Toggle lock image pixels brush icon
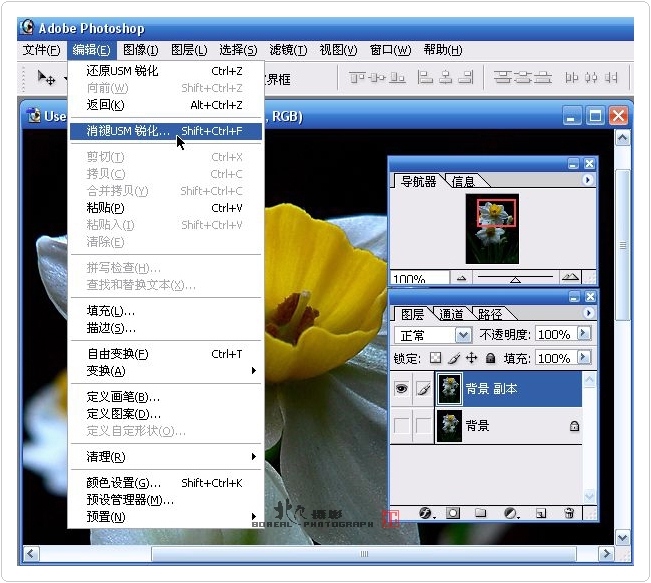Screen dimensions: 651x583 point(454,358)
